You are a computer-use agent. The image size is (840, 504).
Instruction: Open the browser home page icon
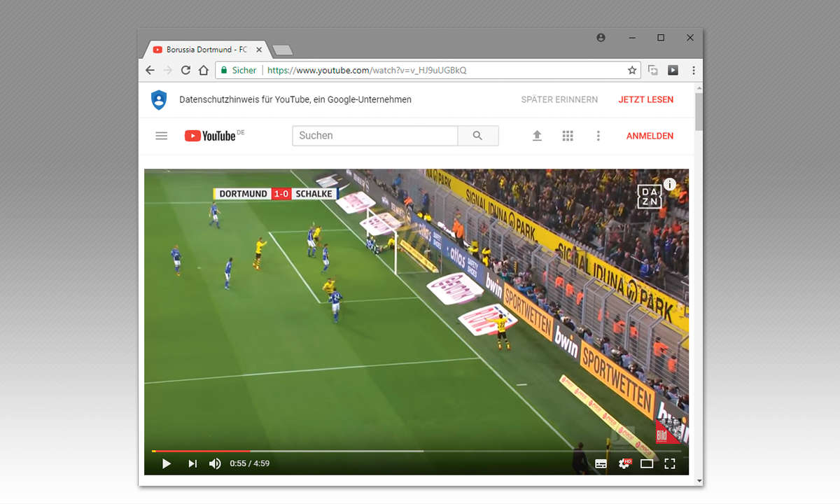[x=204, y=70]
